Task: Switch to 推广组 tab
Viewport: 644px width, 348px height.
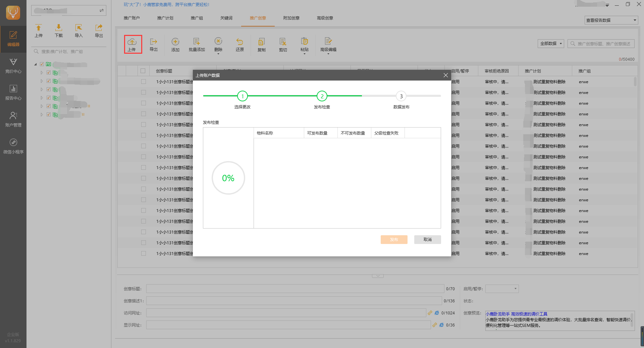Action: coord(197,18)
